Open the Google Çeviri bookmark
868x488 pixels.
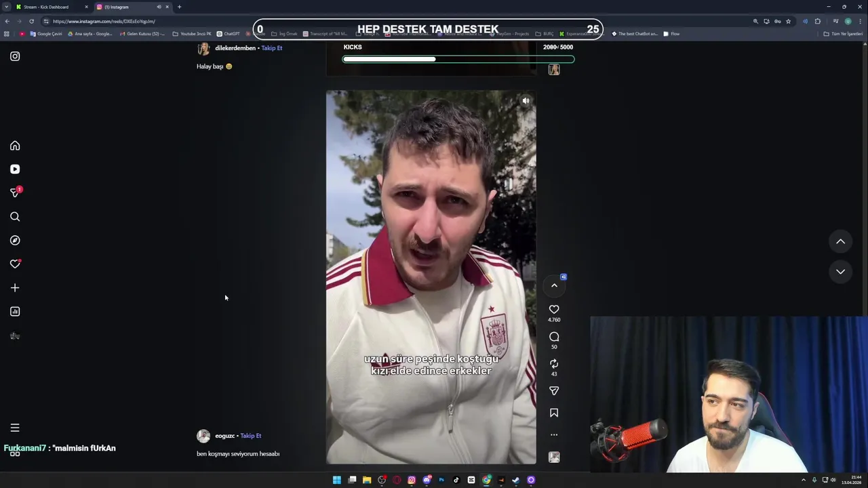click(x=46, y=34)
